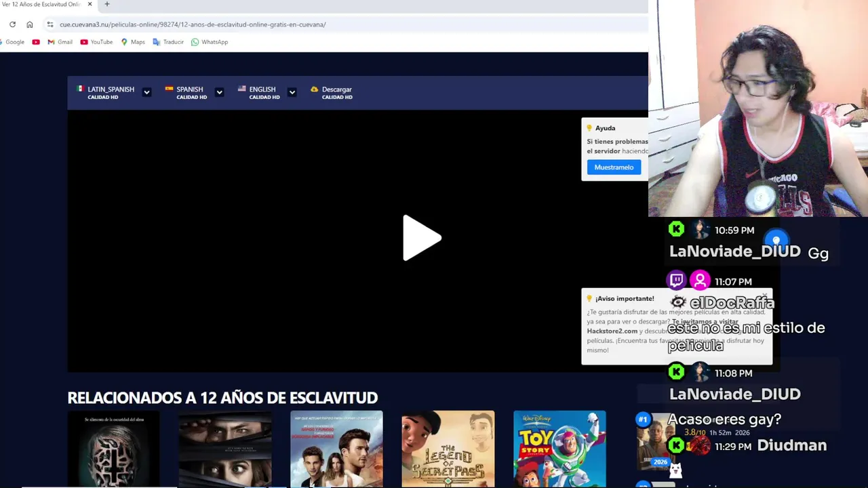Click the Aviso importante lightbulb icon
The height and width of the screenshot is (488, 868).
[x=589, y=298]
